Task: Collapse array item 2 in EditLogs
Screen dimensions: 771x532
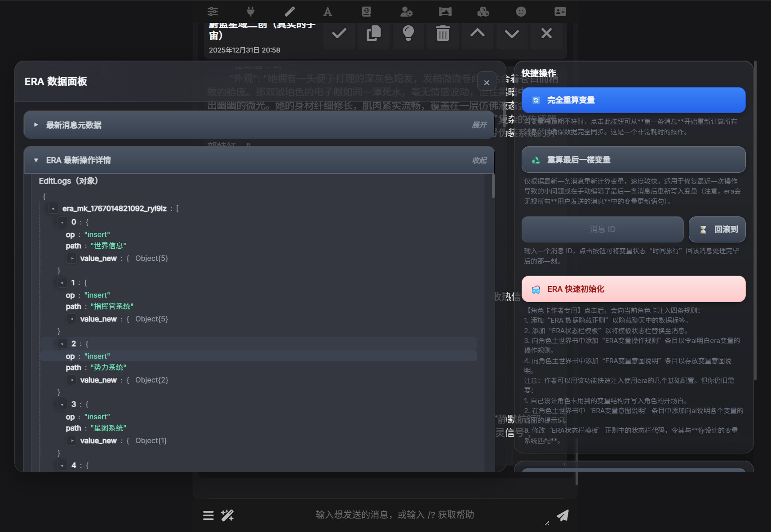Action: click(62, 344)
